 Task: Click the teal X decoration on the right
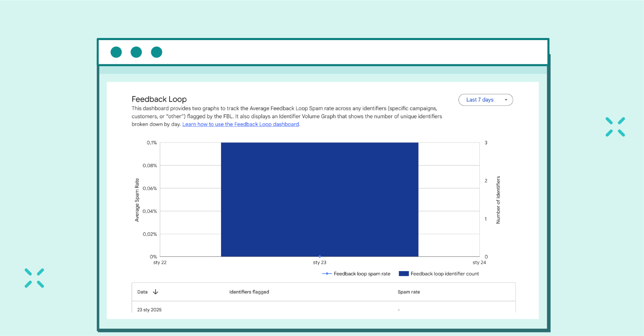(615, 126)
